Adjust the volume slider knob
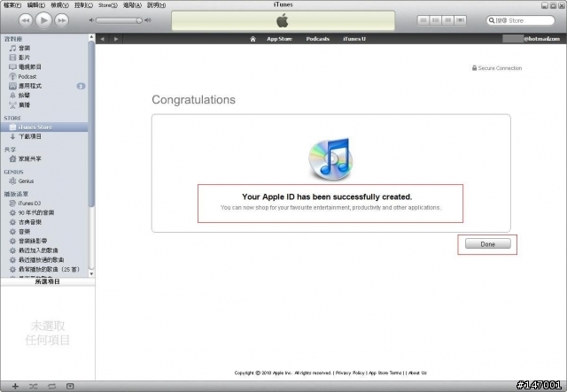Image resolution: width=567 pixels, height=392 pixels. (139, 20)
